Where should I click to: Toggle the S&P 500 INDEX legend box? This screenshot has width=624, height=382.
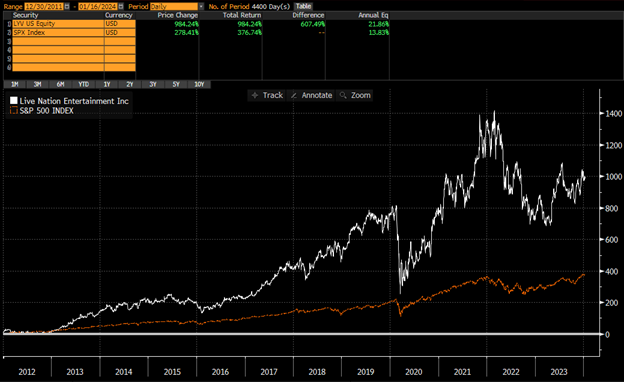[14, 110]
